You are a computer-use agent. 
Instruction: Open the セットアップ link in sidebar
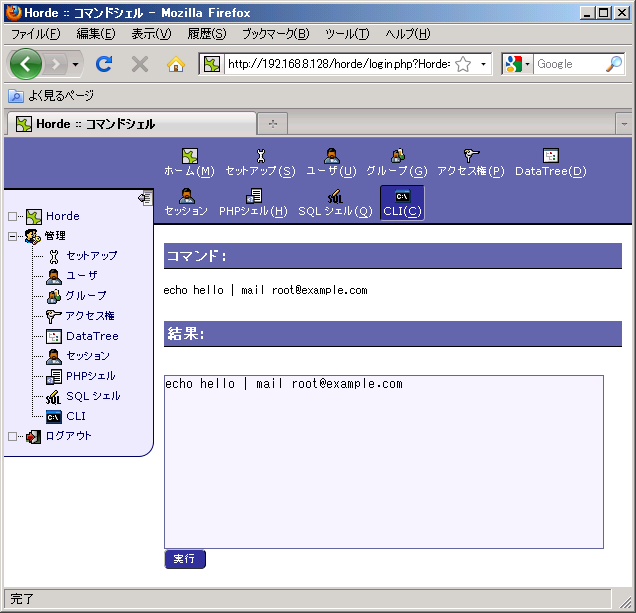click(x=92, y=256)
